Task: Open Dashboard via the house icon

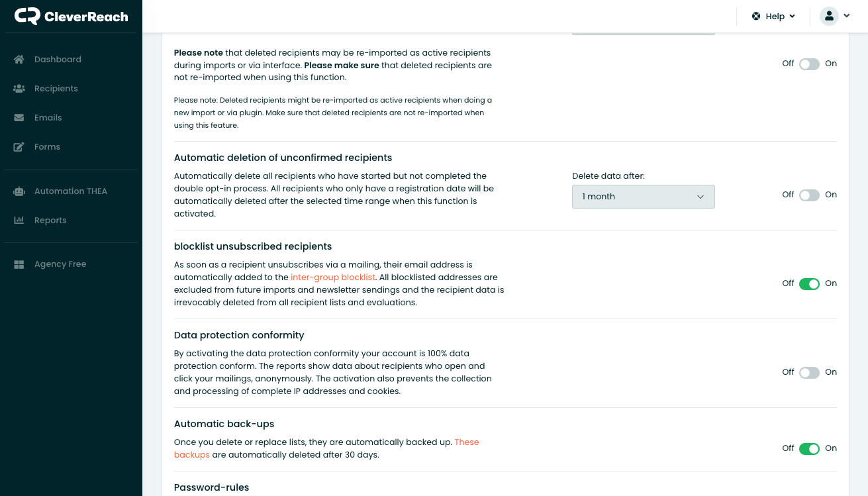Action: (19, 59)
